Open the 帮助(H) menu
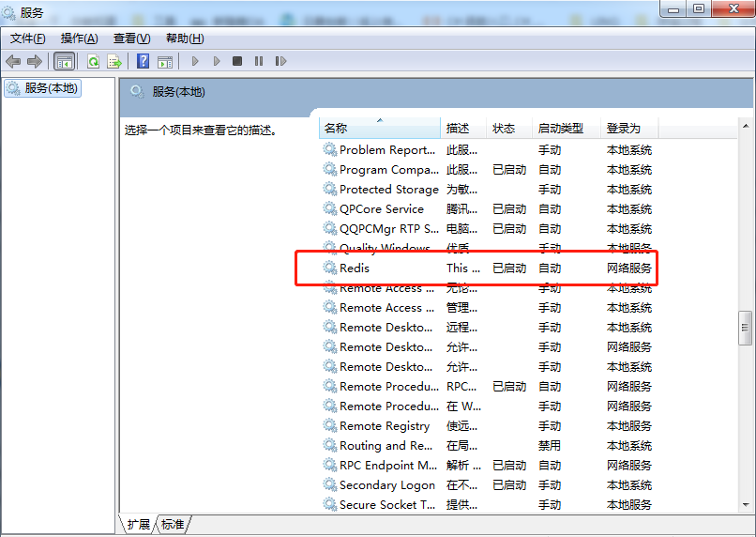 (185, 38)
